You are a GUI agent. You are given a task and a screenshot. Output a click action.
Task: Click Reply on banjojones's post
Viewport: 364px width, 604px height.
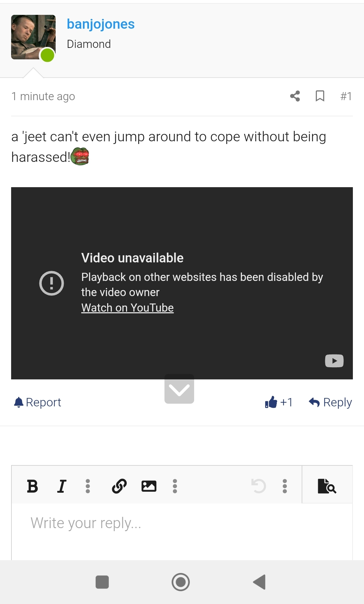pyautogui.click(x=330, y=402)
